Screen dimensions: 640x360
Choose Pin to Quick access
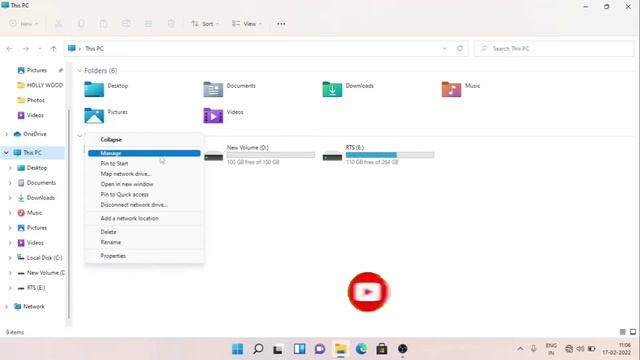(144, 195)
